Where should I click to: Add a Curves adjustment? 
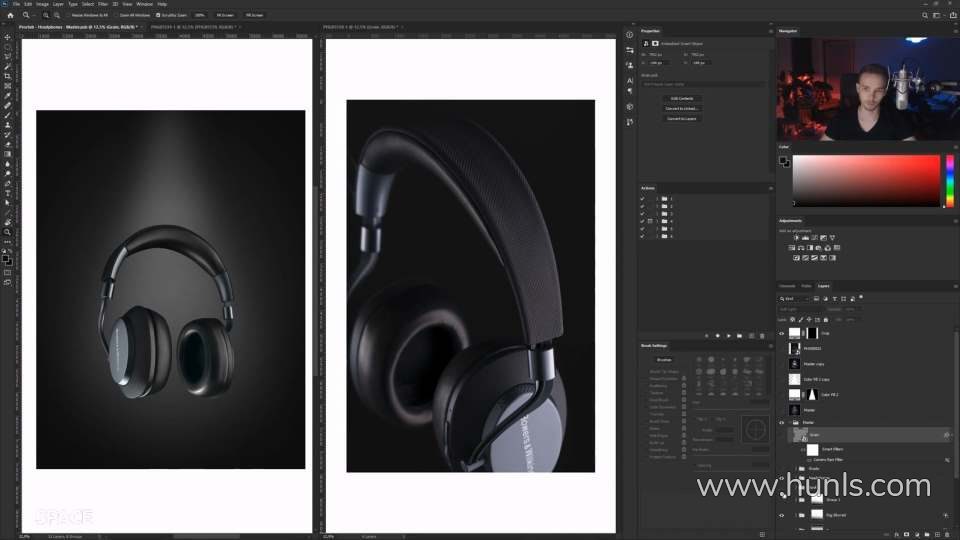coord(814,238)
